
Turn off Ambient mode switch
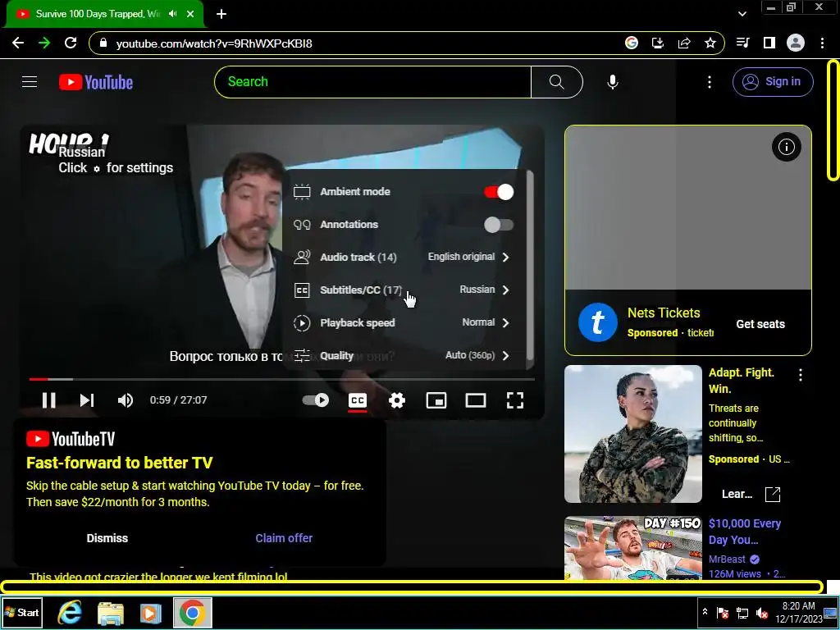click(x=498, y=192)
